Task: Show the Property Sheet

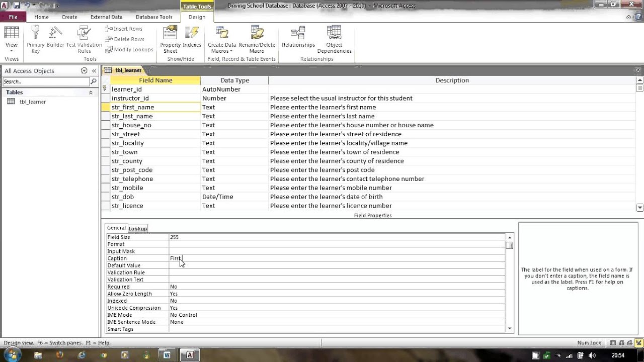Action: (x=171, y=39)
